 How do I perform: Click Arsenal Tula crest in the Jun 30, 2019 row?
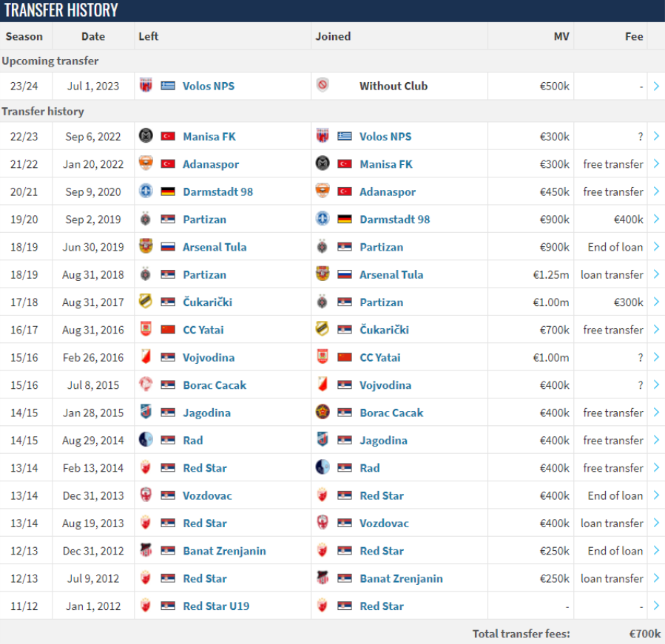coord(146,246)
